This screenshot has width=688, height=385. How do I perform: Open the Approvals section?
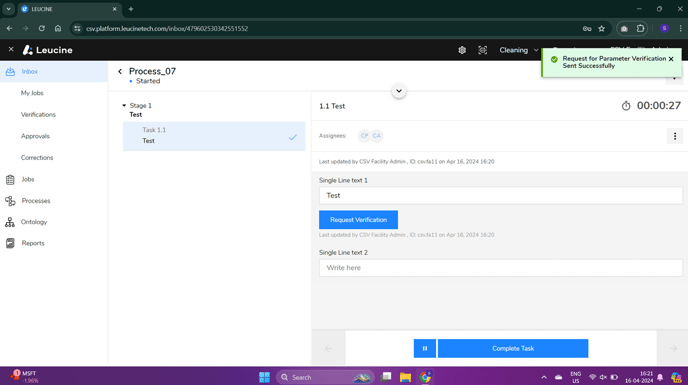coord(35,136)
